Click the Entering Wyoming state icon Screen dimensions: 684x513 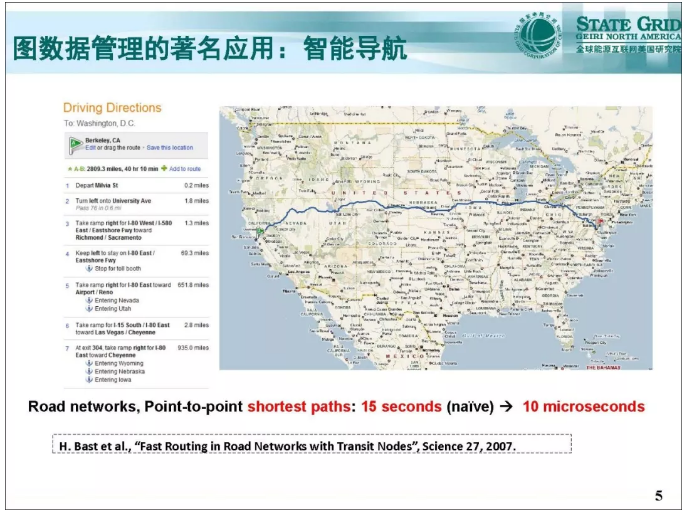point(90,364)
